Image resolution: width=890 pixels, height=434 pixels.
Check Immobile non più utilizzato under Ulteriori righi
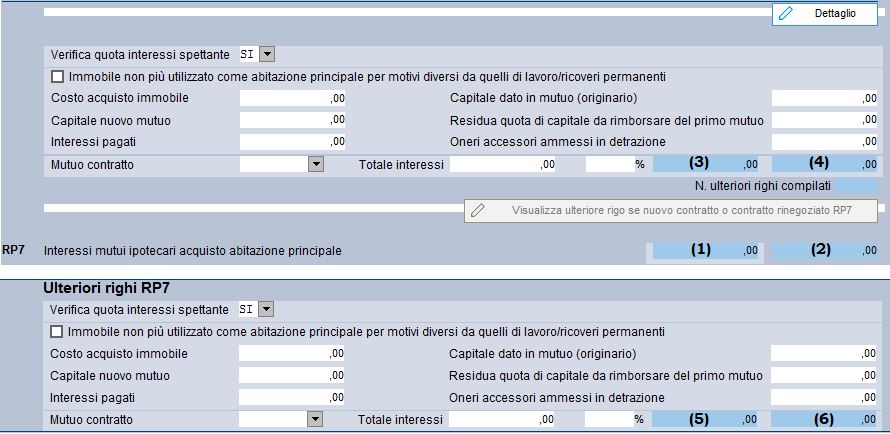57,331
